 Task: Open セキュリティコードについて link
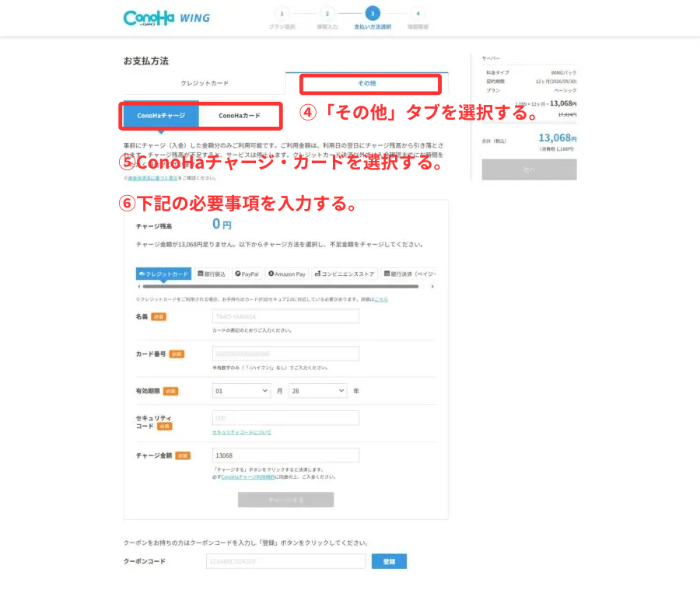242,432
